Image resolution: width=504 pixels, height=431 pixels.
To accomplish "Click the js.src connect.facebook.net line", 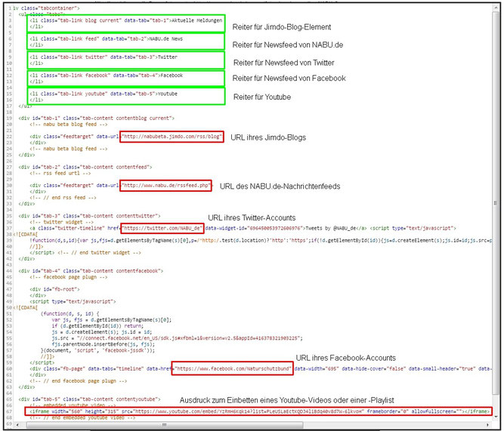I will [x=177, y=337].
